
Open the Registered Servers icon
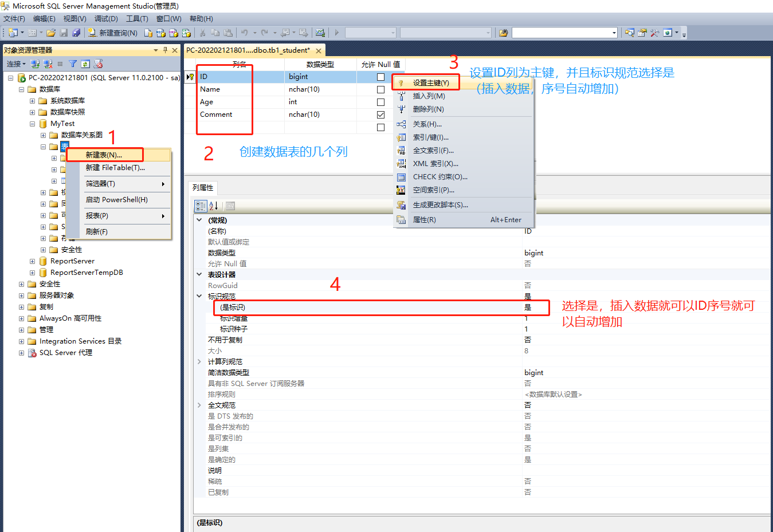pos(629,33)
